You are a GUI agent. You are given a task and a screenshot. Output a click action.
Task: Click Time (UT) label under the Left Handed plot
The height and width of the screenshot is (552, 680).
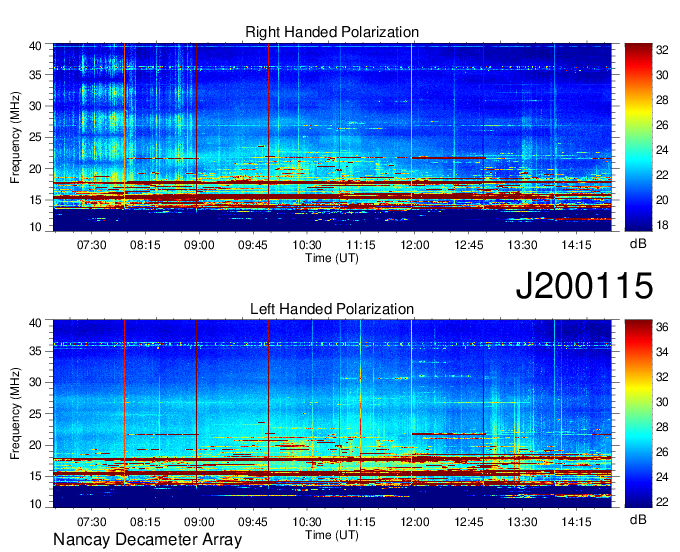(x=332, y=535)
